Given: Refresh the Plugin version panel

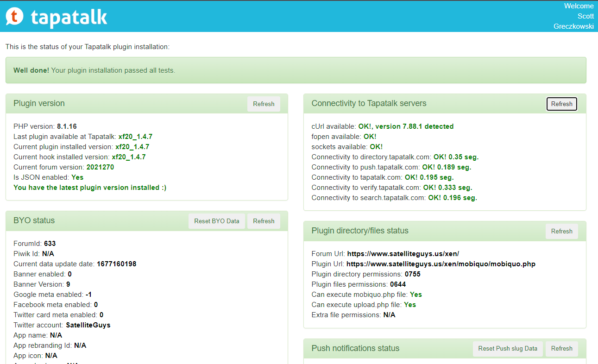Looking at the screenshot, I should pos(264,104).
